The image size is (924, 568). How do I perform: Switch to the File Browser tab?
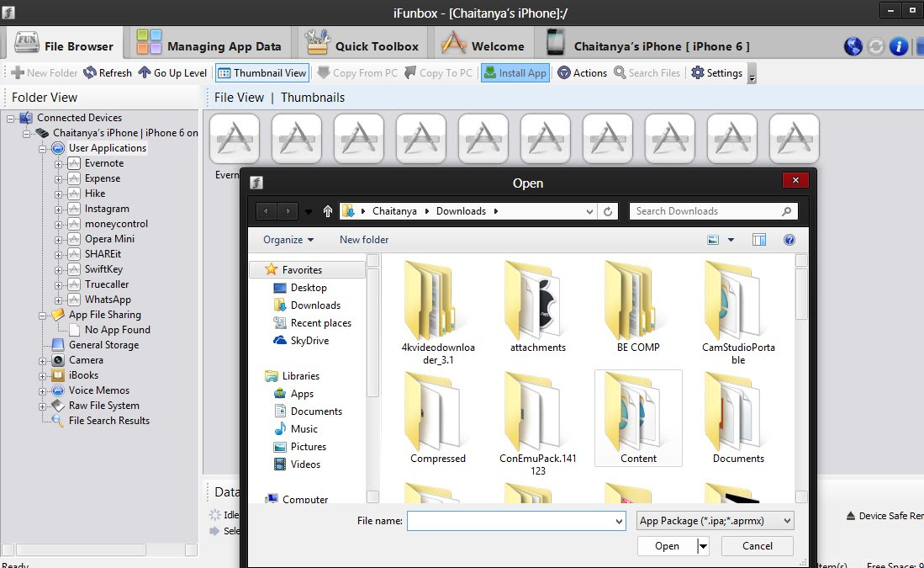[64, 45]
